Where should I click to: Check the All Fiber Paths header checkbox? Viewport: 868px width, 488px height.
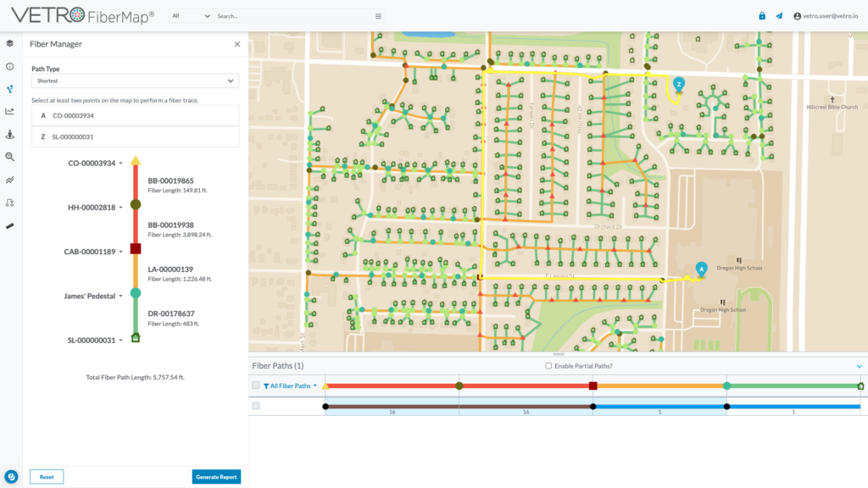click(x=256, y=385)
